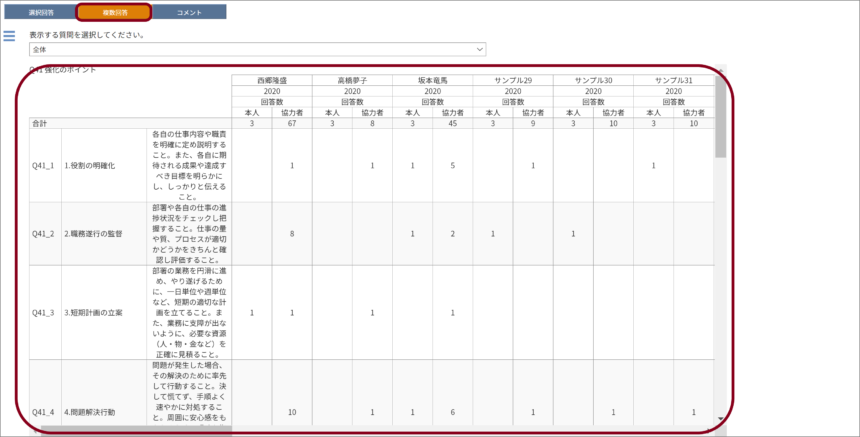Image resolution: width=860 pixels, height=437 pixels.
Task: Click the サンプル29 column header
Action: [513, 80]
